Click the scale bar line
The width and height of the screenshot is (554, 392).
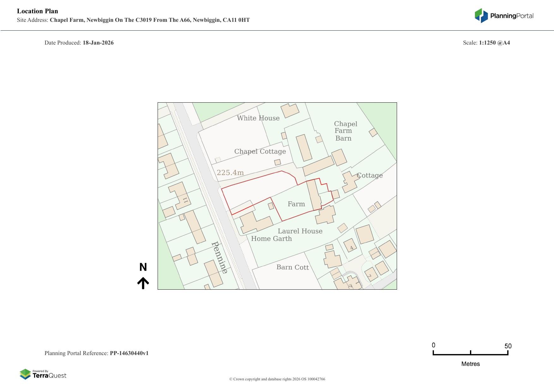(x=470, y=354)
